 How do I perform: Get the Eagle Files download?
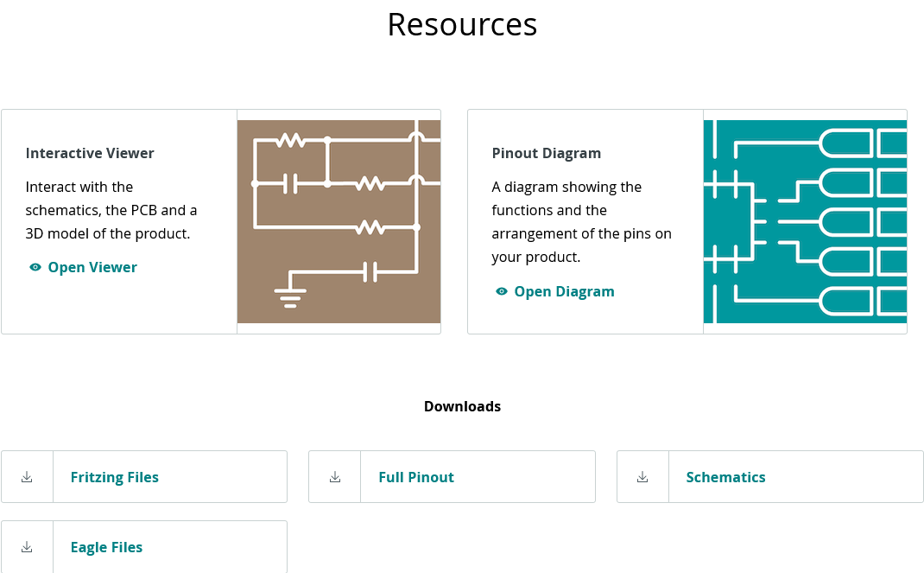(x=106, y=547)
